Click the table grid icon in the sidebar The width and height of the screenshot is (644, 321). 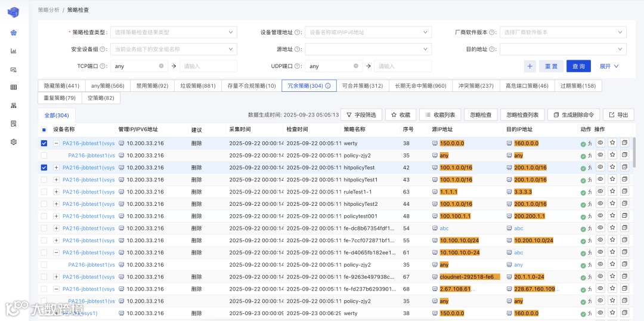[14, 87]
